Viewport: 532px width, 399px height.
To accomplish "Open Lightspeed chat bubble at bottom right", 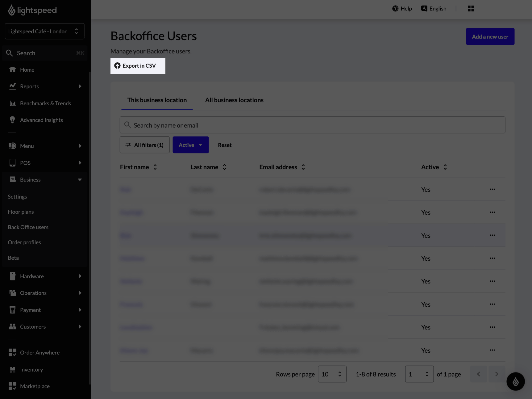I will (515, 381).
